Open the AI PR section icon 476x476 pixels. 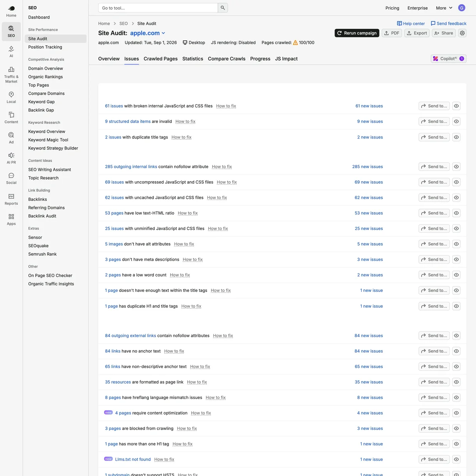click(x=11, y=158)
